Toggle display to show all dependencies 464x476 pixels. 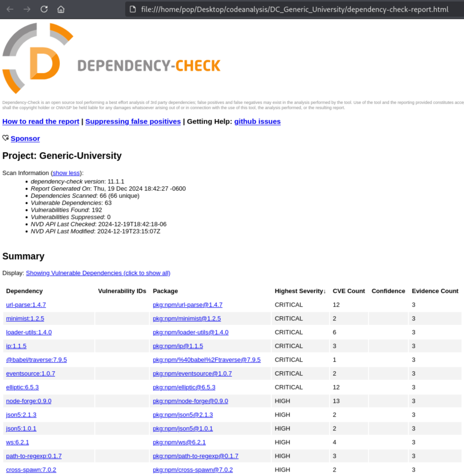click(x=98, y=273)
